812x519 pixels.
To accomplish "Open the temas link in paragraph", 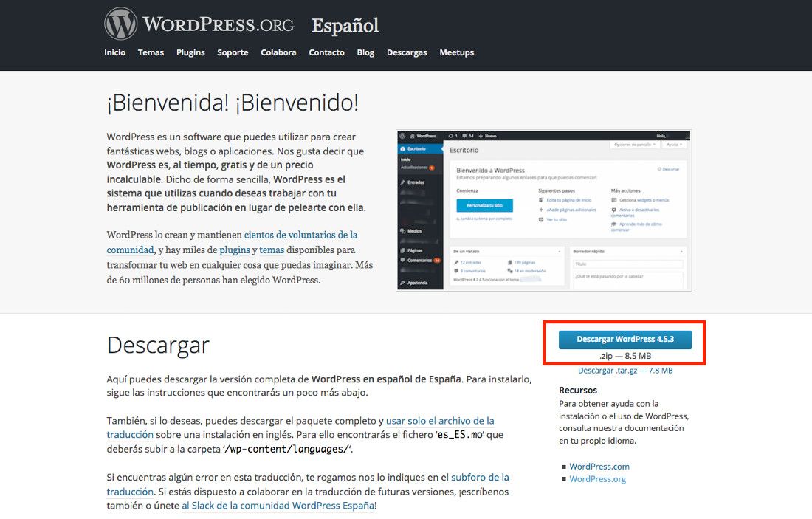I will click(272, 250).
